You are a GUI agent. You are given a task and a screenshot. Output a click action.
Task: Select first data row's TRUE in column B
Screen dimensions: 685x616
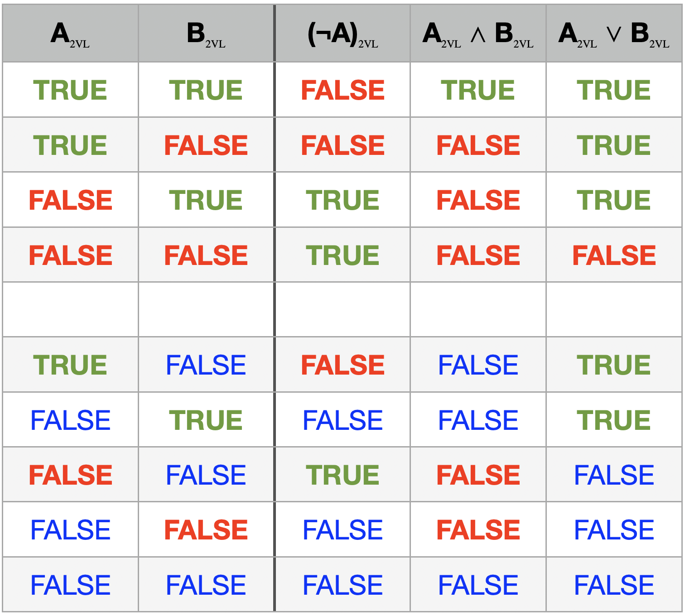click(206, 90)
